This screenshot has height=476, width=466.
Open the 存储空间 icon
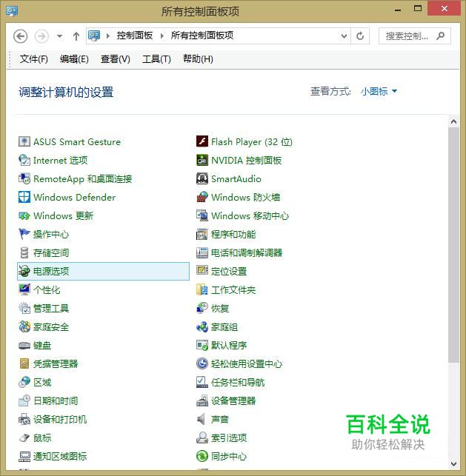click(x=24, y=252)
